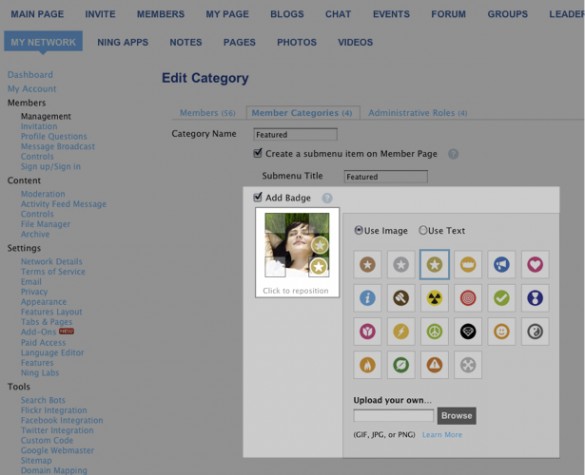Choose the green checkmark badge
The height and width of the screenshot is (475, 585).
tap(501, 298)
